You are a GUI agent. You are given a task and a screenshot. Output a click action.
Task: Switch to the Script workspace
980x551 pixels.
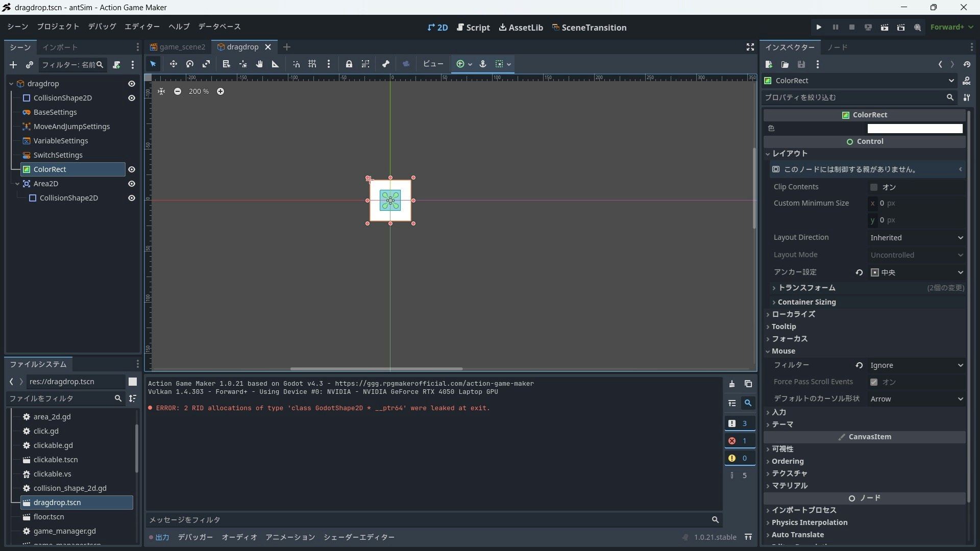click(473, 28)
